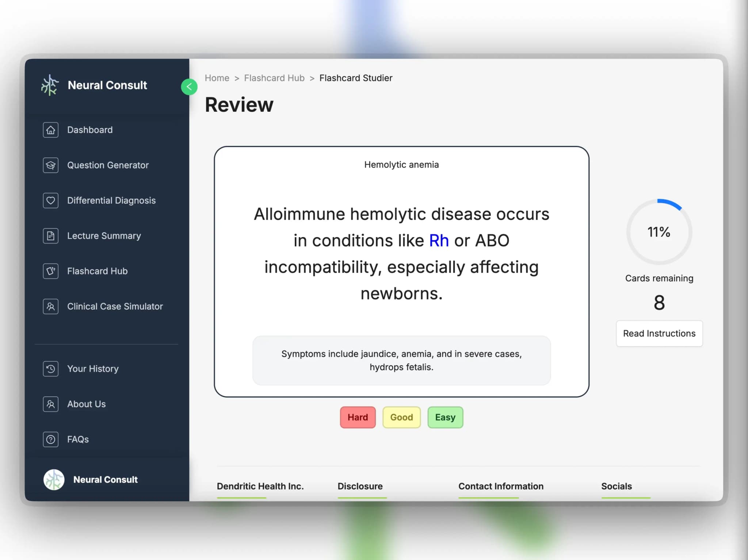Toggle Good rating on flashcard
Screen dimensions: 748x560
pyautogui.click(x=401, y=417)
